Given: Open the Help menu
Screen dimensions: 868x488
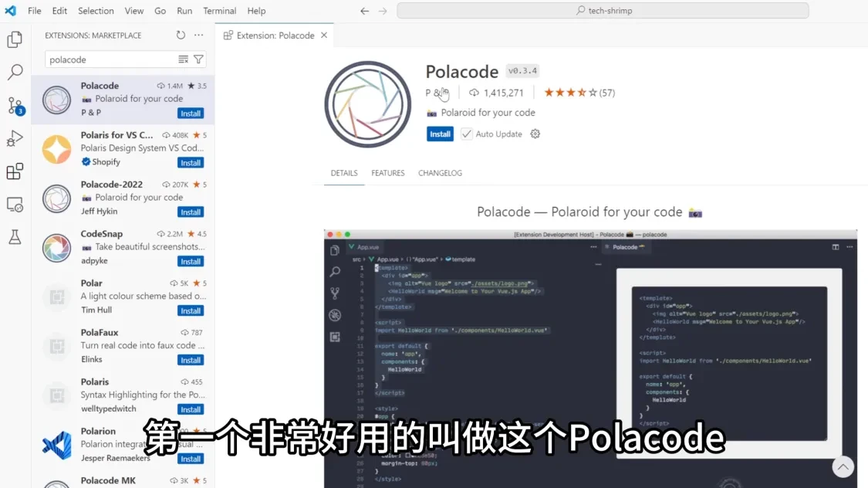Looking at the screenshot, I should point(256,11).
